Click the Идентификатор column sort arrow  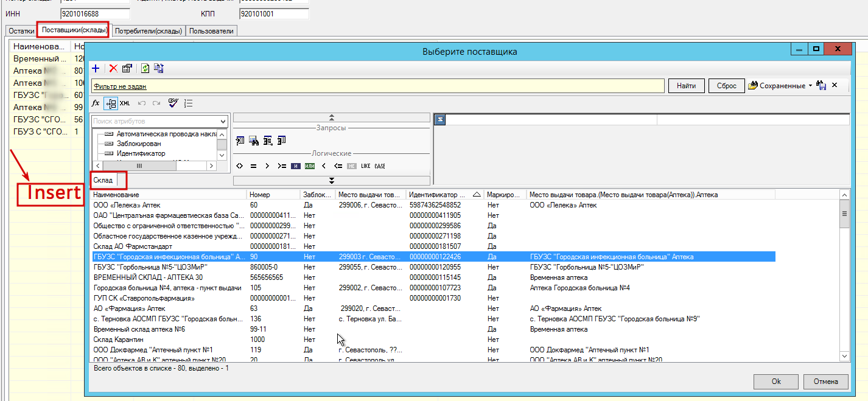click(477, 195)
